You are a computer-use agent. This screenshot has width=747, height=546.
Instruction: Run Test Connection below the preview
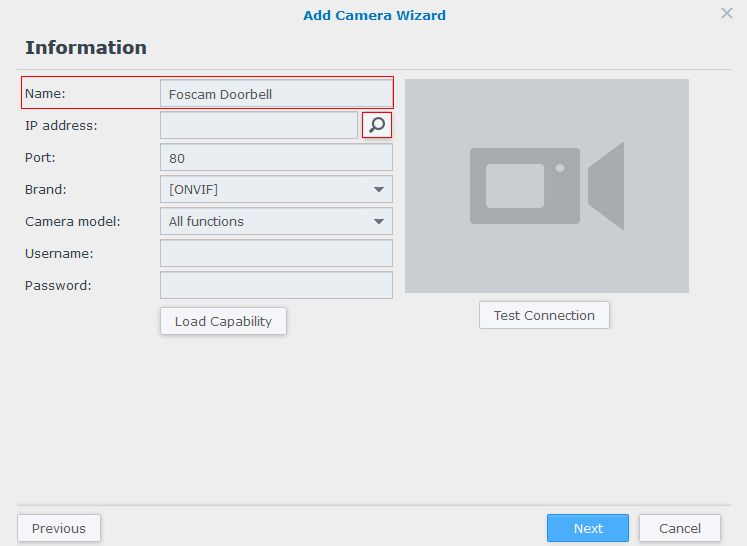(x=544, y=315)
